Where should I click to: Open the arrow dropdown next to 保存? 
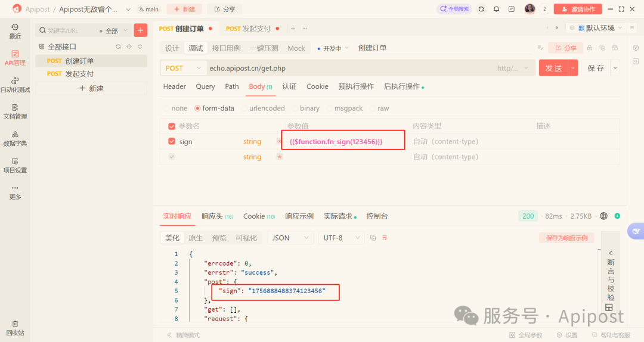pos(615,68)
